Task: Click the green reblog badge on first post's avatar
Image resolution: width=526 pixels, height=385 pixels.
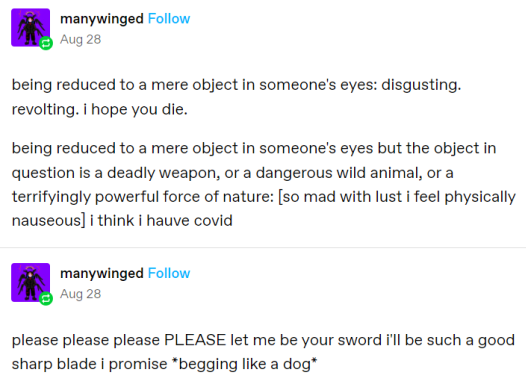Action: coord(46,43)
